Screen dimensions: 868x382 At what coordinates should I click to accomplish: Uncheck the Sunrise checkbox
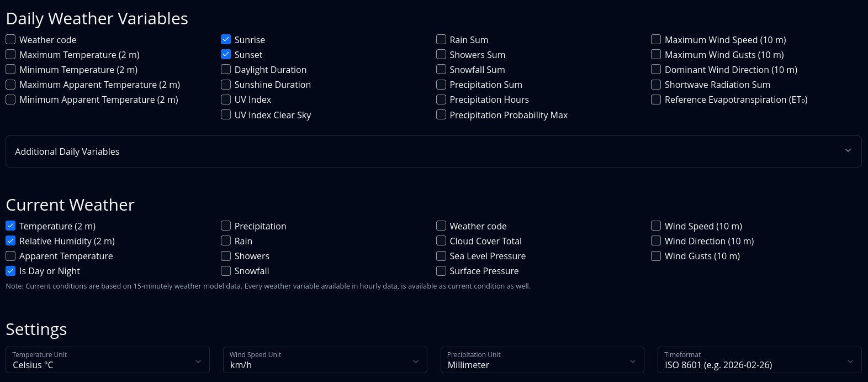click(226, 39)
